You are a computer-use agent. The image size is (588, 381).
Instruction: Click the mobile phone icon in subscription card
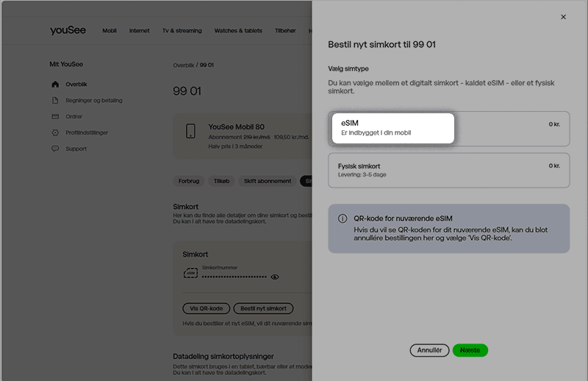190,132
